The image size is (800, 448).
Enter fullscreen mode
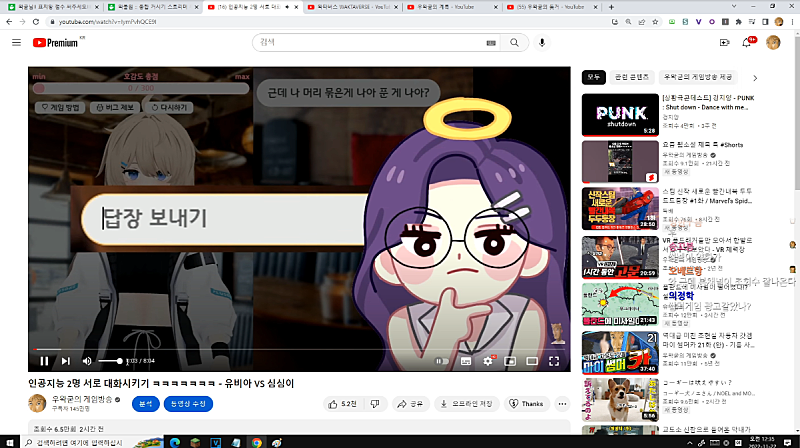(554, 360)
